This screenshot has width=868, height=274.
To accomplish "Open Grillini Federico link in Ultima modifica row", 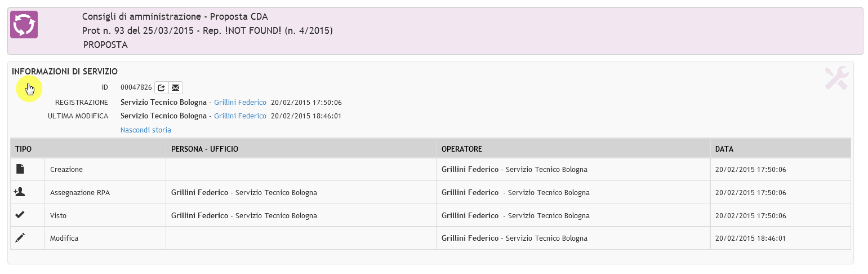I will pyautogui.click(x=240, y=116).
